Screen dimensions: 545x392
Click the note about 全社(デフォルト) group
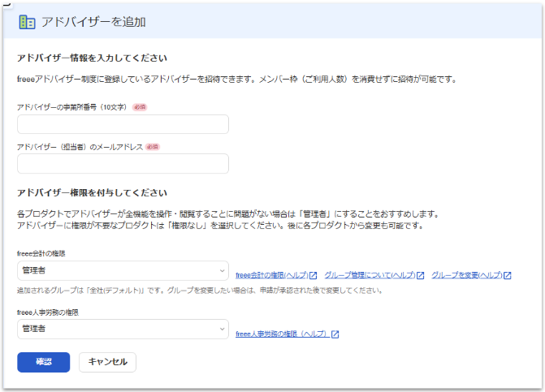pyautogui.click(x=200, y=291)
